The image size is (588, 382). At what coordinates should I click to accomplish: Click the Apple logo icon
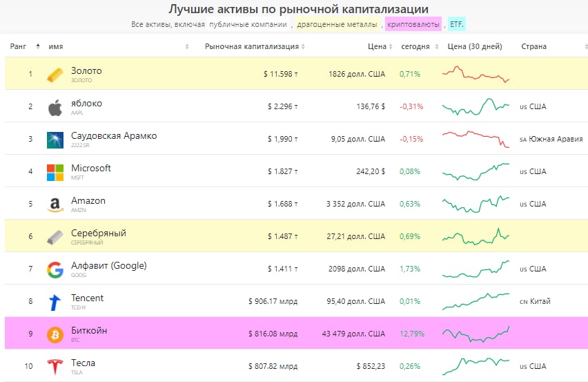[x=55, y=108]
